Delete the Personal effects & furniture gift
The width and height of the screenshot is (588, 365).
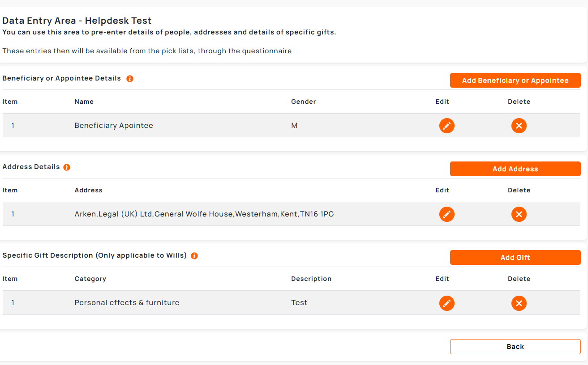519,303
